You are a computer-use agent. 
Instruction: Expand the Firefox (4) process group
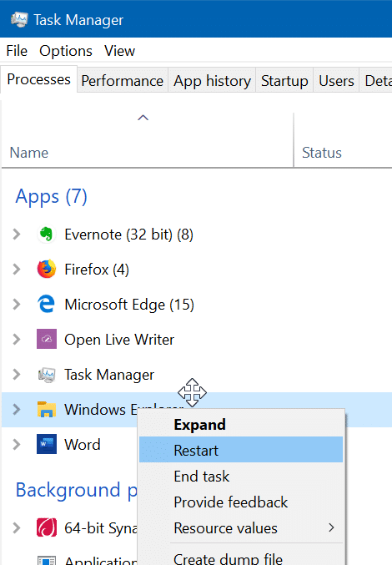coord(16,270)
